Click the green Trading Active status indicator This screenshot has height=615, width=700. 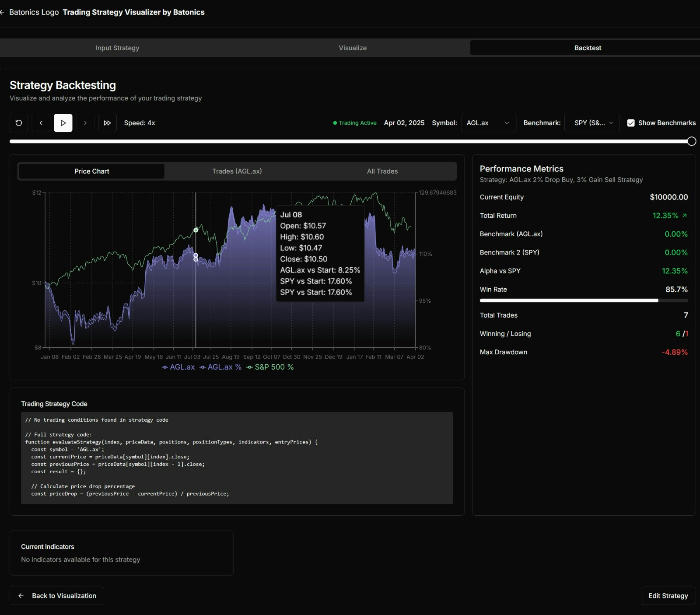[355, 123]
